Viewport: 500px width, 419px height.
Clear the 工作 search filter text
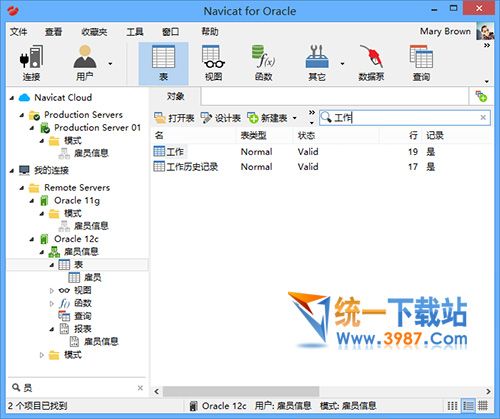[483, 118]
